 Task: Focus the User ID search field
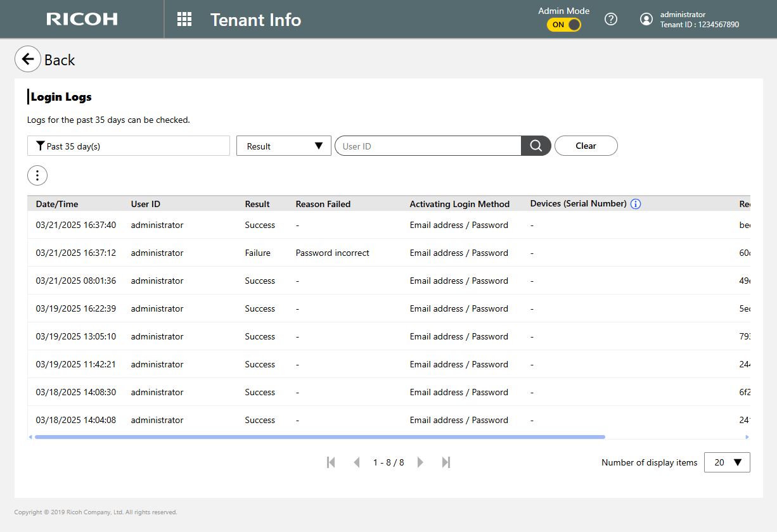tap(428, 146)
